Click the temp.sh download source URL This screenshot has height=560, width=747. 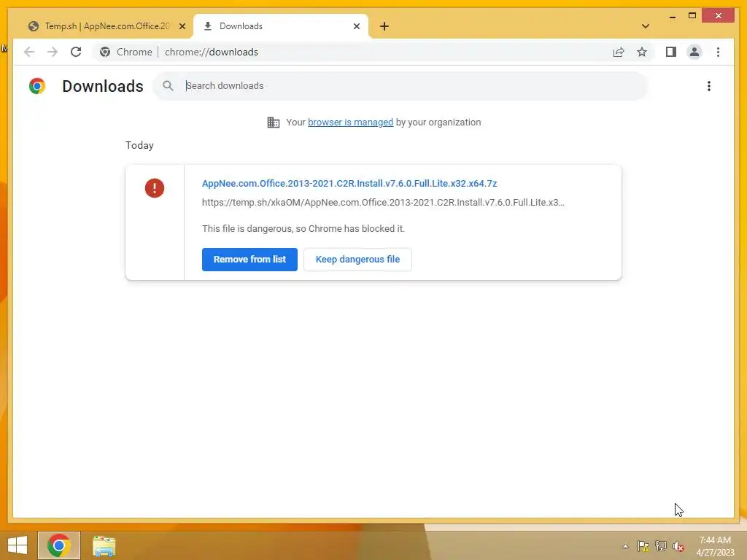click(x=383, y=203)
